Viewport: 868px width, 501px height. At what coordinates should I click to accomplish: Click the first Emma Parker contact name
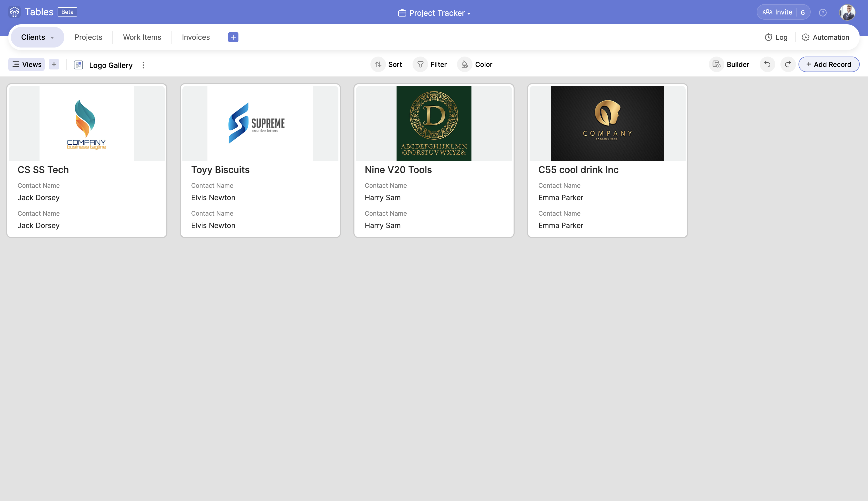561,198
